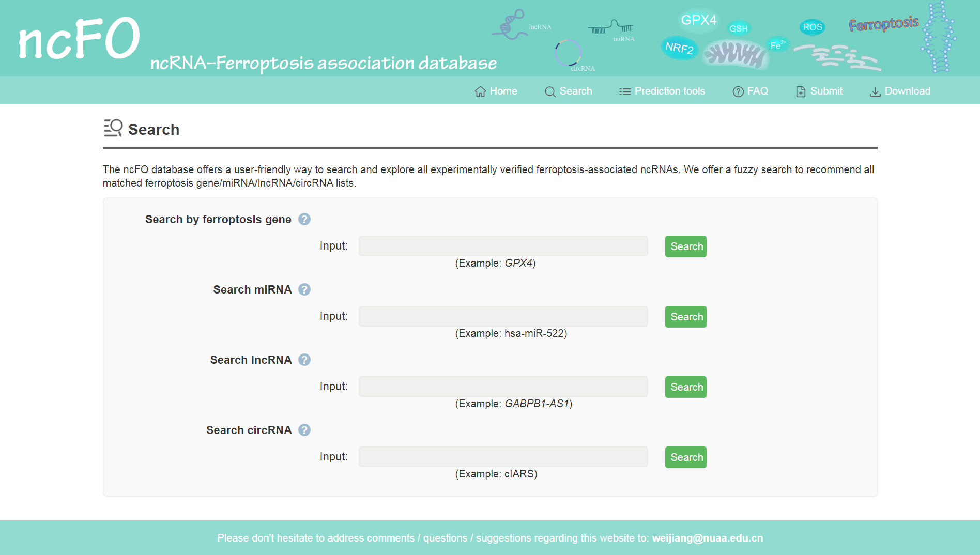This screenshot has width=980, height=555.
Task: Run the lncRNA search with its button
Action: pos(686,387)
